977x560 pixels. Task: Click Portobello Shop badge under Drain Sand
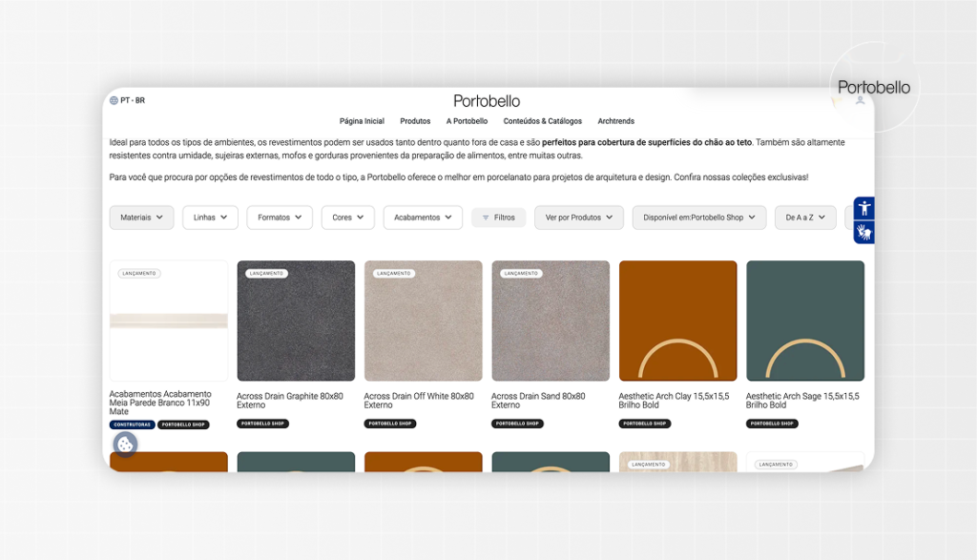point(517,424)
